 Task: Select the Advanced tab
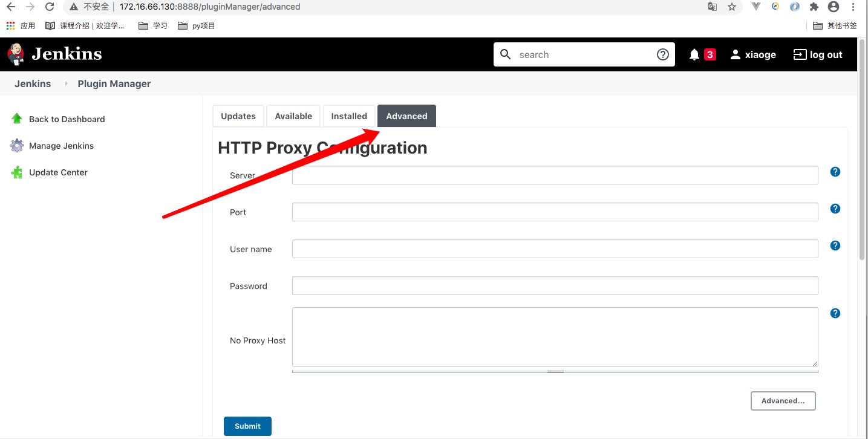coord(406,116)
